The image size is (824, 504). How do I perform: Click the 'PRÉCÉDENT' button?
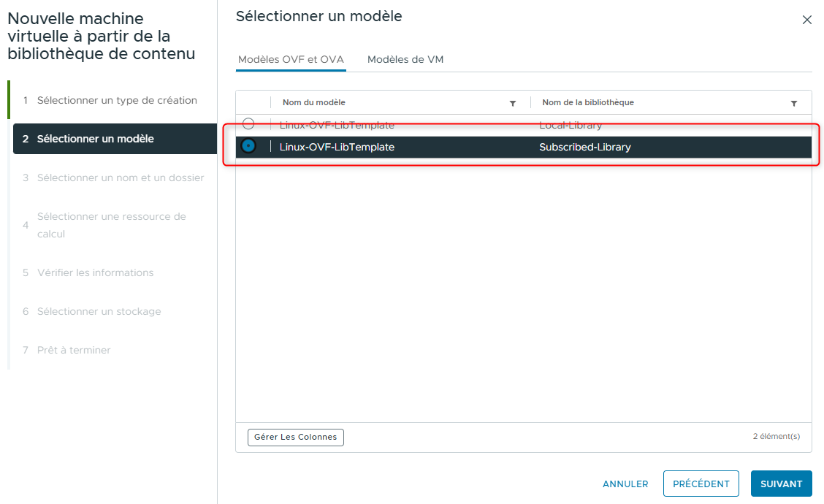point(701,484)
